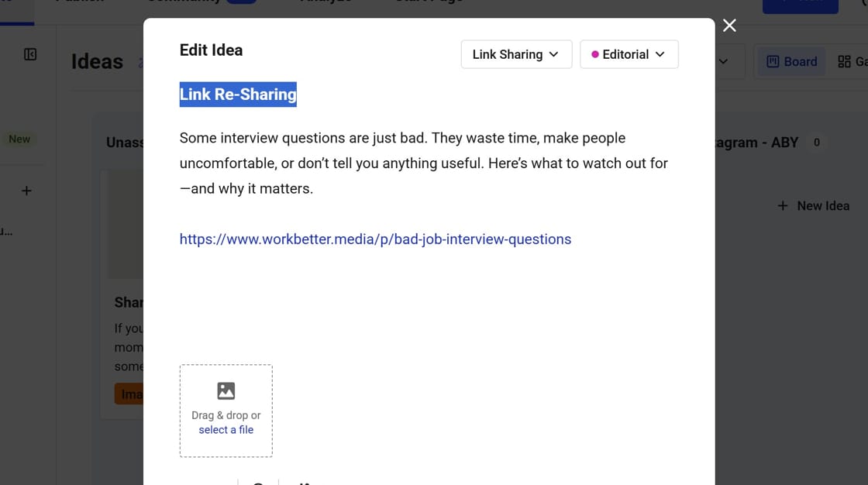Open the view options chevron beside Board

click(x=723, y=60)
